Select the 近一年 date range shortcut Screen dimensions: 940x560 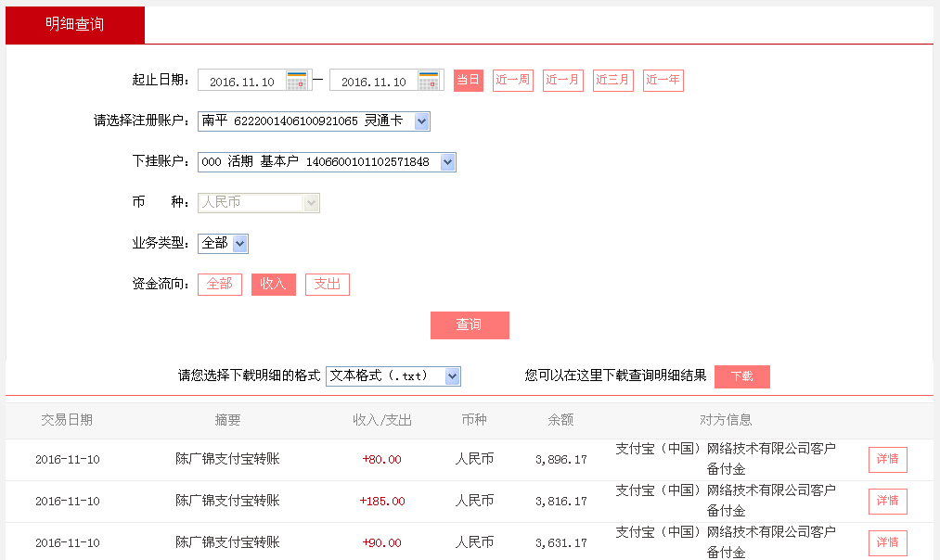[x=663, y=80]
